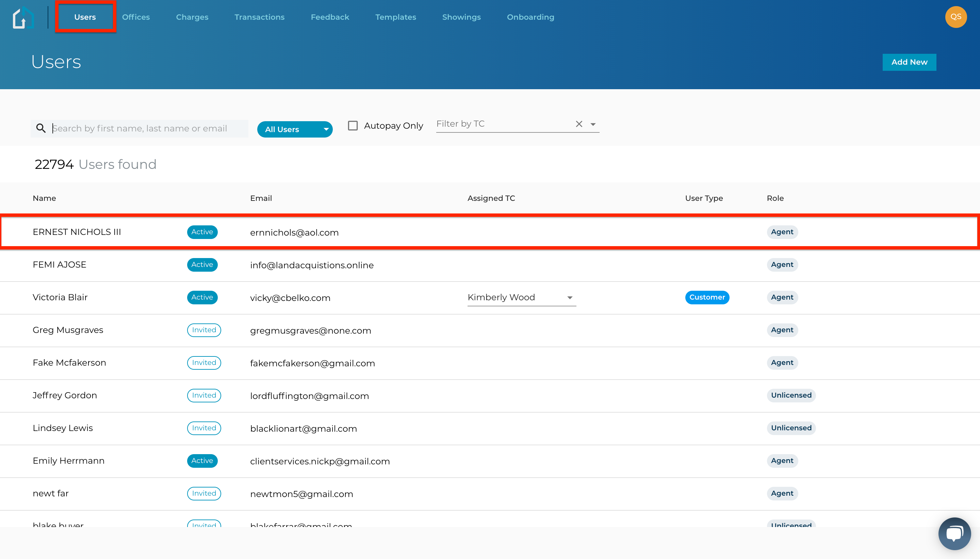Expand the All Users dropdown
This screenshot has width=980, height=559.
click(294, 129)
